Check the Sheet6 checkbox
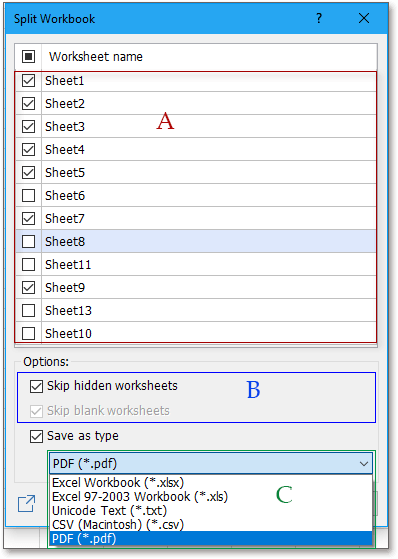The image size is (398, 559). 29,195
